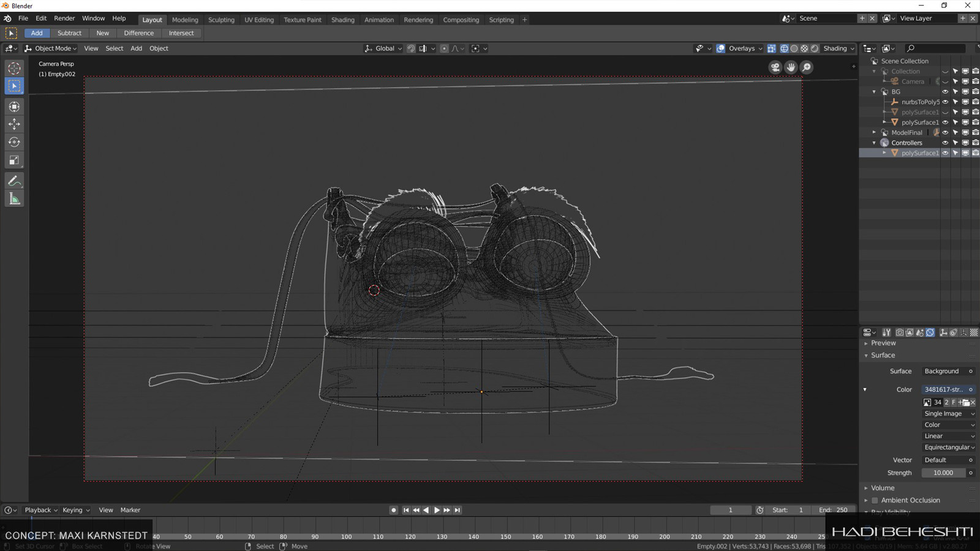Collapse the Controllers collection
Image resolution: width=980 pixels, height=551 pixels.
click(x=874, y=143)
